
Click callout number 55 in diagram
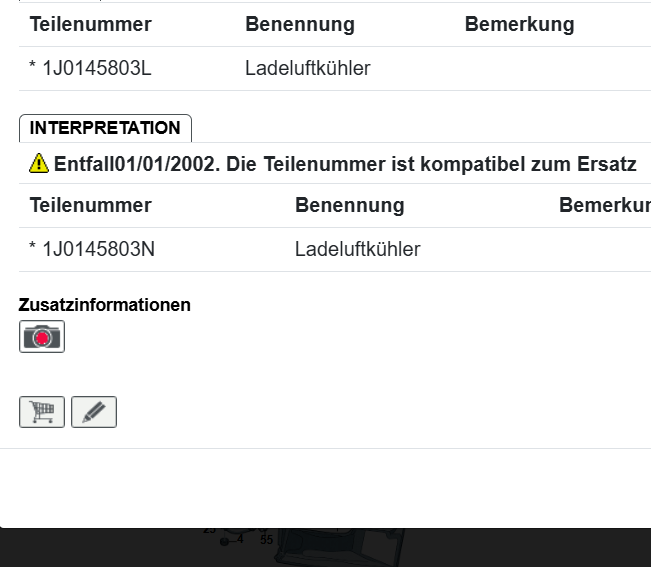266,540
